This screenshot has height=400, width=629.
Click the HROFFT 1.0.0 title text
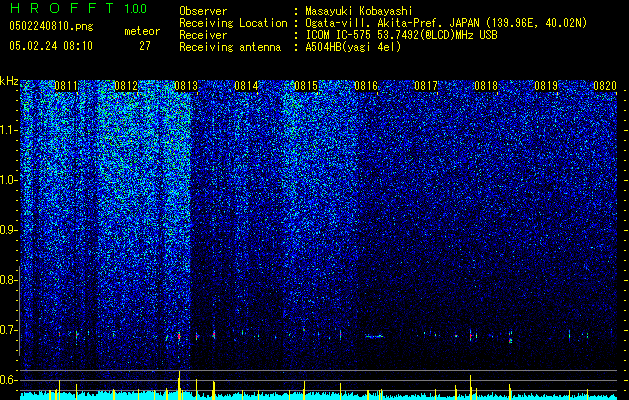(79, 8)
